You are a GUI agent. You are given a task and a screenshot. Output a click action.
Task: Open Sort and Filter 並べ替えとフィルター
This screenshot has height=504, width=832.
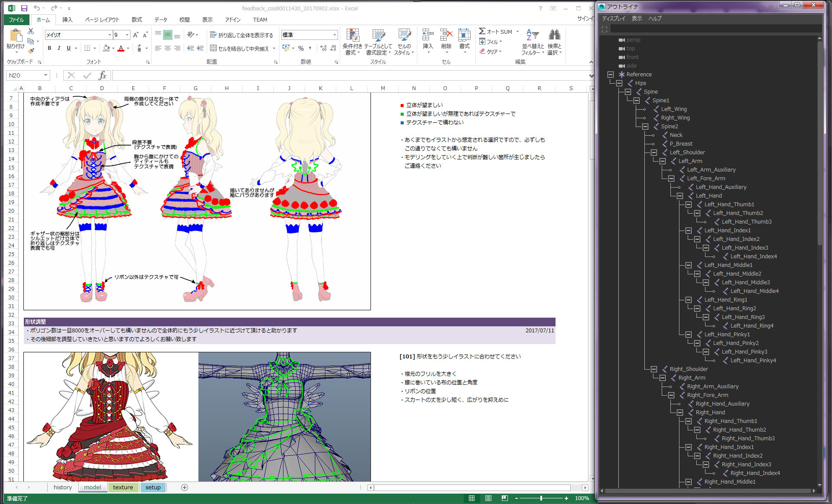pos(533,42)
